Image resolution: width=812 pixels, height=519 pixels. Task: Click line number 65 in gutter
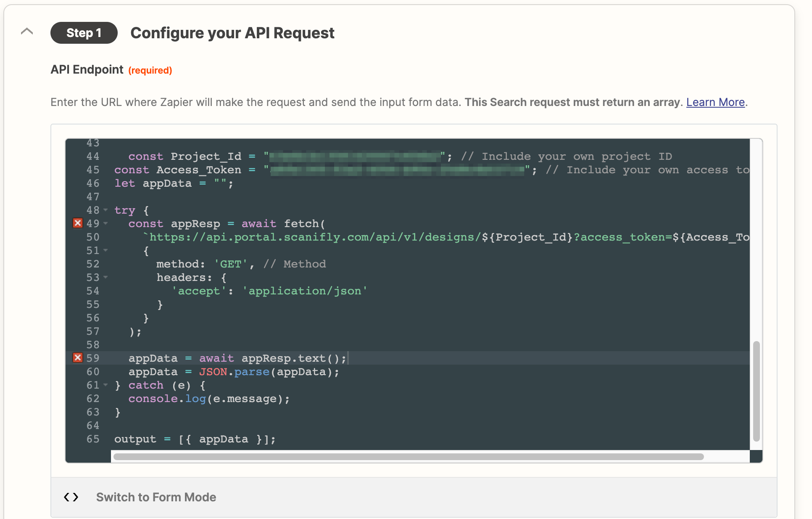(93, 439)
